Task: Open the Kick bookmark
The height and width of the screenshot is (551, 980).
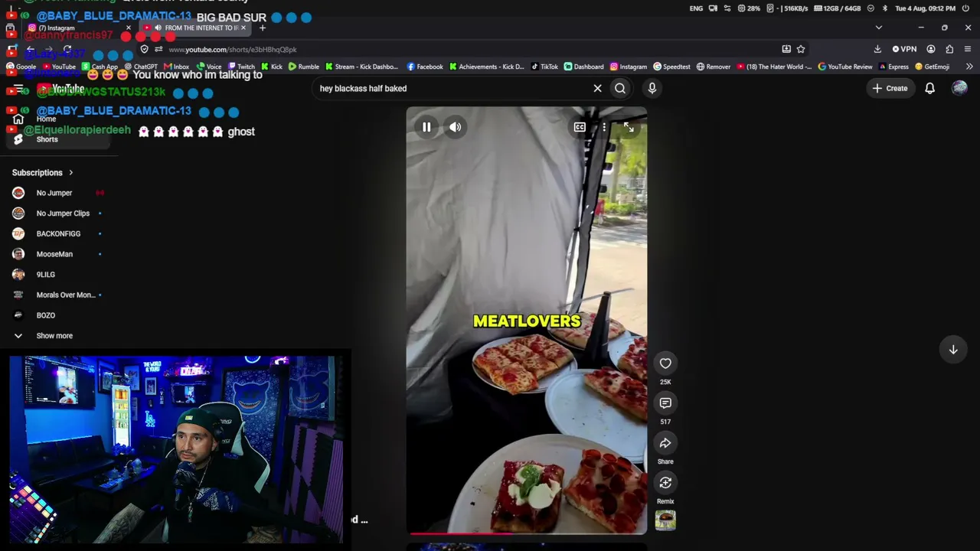Action: pos(272,67)
